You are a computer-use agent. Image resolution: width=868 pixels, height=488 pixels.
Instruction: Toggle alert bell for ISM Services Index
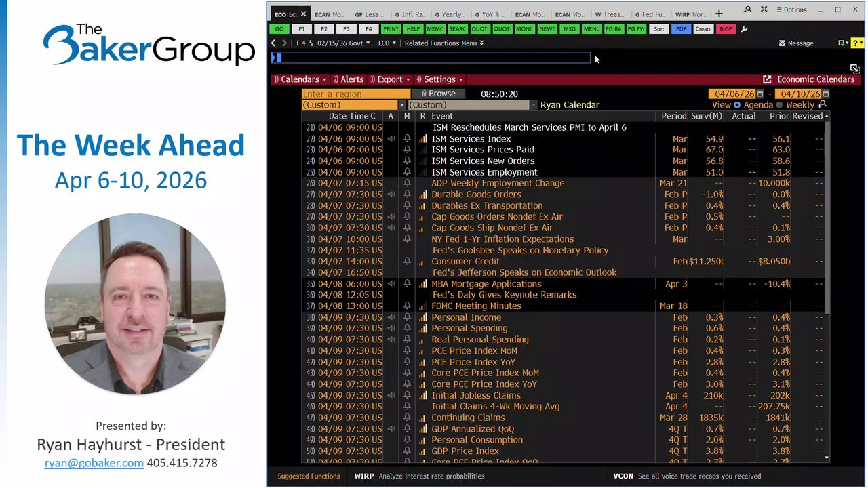[x=407, y=138]
